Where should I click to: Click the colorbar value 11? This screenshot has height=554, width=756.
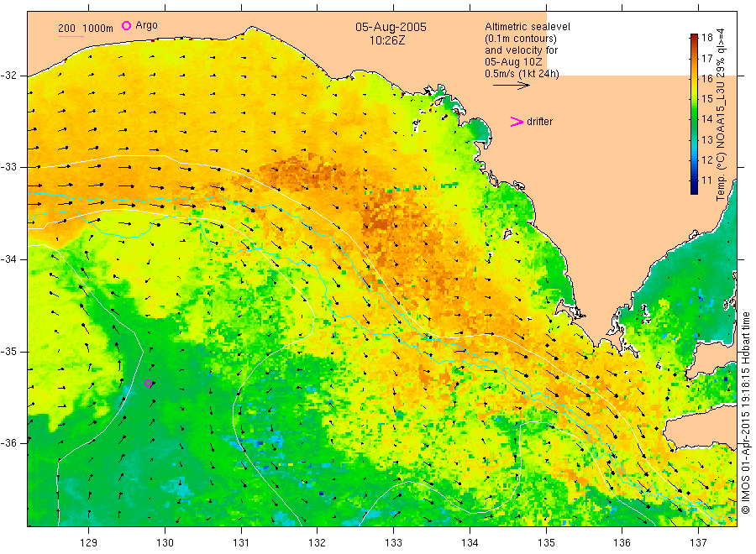[x=707, y=180]
